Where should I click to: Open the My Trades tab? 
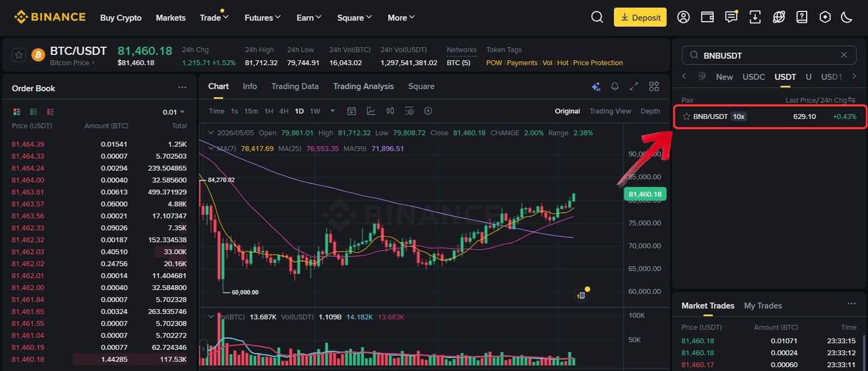point(763,306)
